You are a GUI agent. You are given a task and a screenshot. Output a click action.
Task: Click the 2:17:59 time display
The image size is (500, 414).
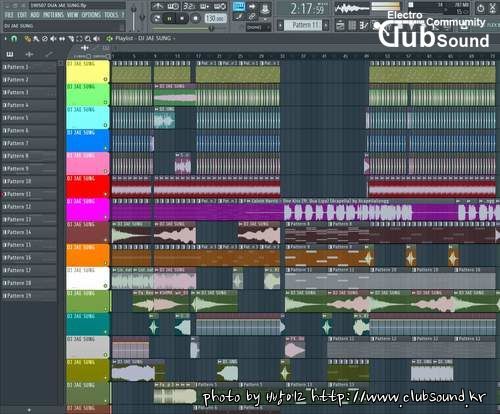(x=307, y=9)
